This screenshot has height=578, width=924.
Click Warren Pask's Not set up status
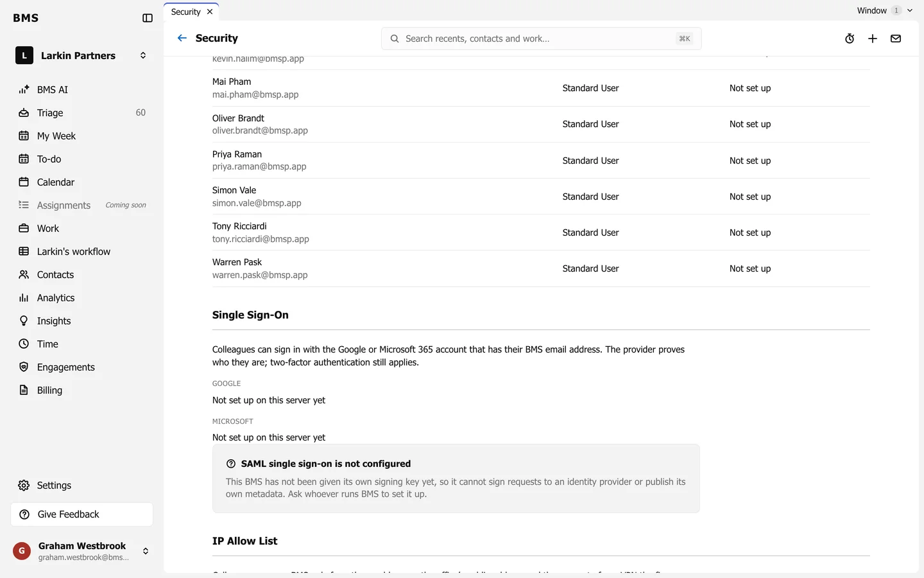pos(750,268)
